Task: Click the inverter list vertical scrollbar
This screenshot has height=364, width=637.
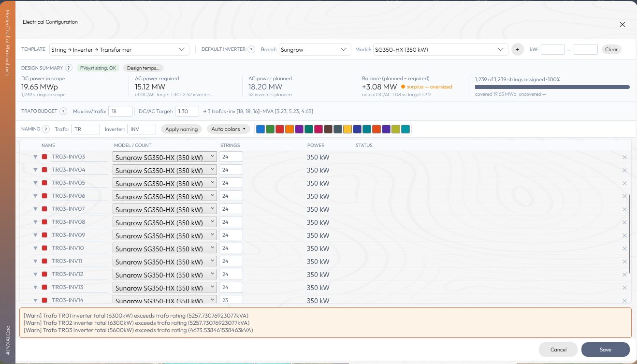Action: pos(629,234)
